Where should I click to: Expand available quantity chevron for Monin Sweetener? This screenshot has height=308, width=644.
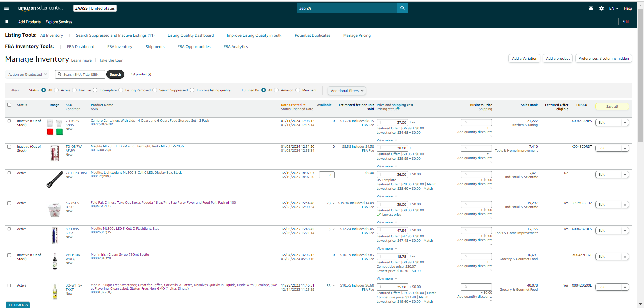tap(333, 286)
